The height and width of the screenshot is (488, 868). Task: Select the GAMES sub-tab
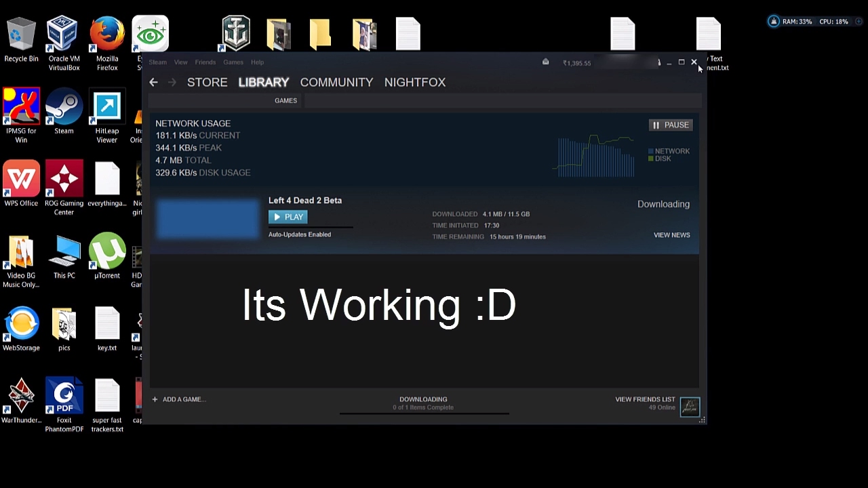coord(285,100)
